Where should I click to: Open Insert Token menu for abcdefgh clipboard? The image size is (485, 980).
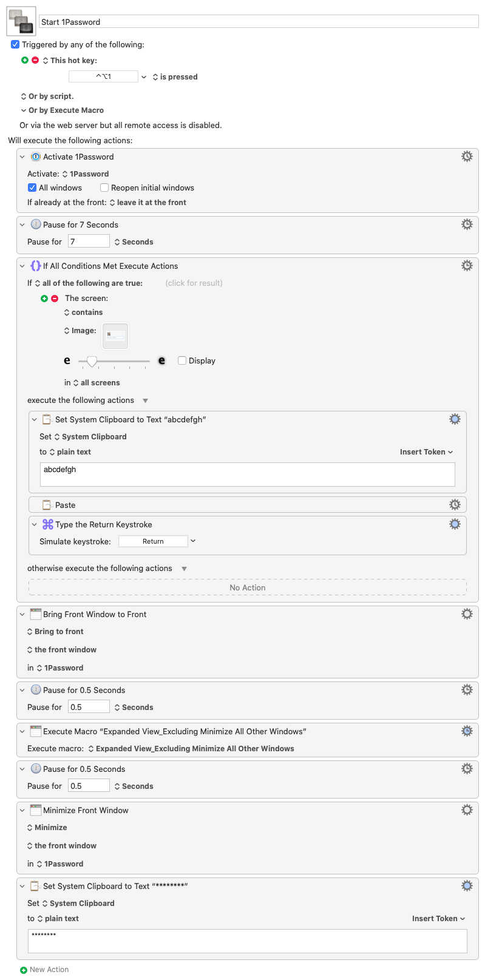(427, 451)
